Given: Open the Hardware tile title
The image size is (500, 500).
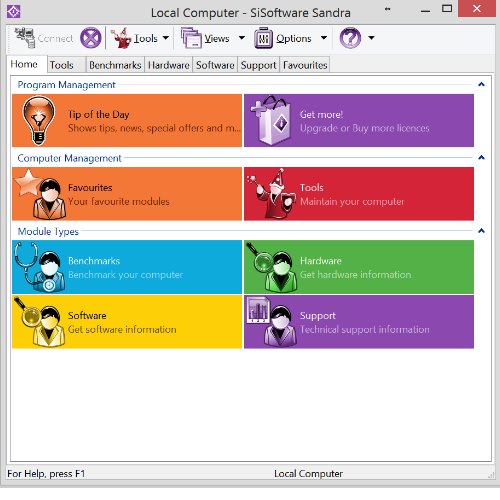Looking at the screenshot, I should click(x=321, y=261).
